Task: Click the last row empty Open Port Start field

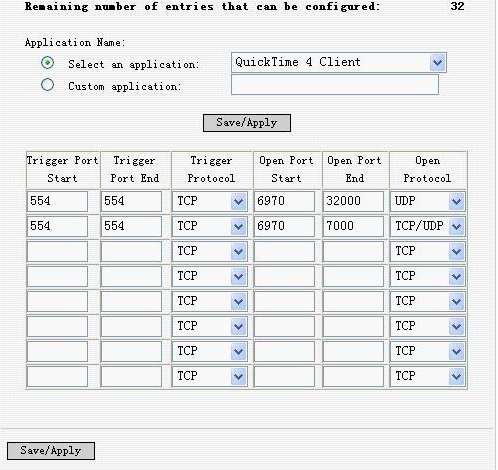Action: (284, 376)
